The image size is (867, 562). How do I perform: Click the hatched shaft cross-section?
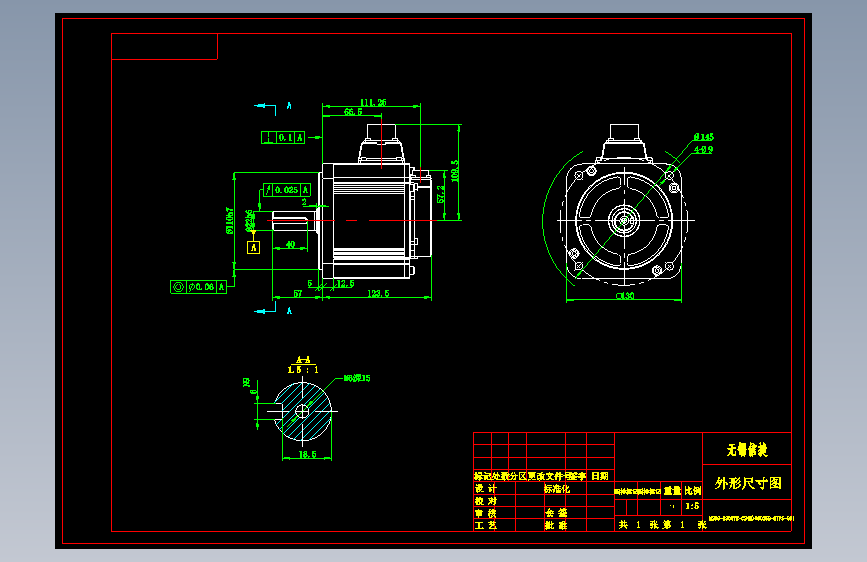click(x=302, y=411)
